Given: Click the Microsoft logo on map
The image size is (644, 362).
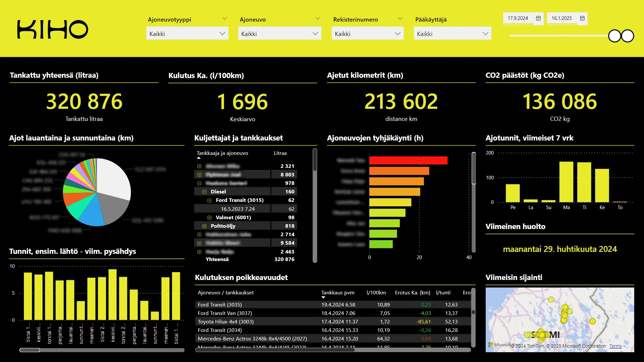Looking at the screenshot, I should tap(490, 345).
